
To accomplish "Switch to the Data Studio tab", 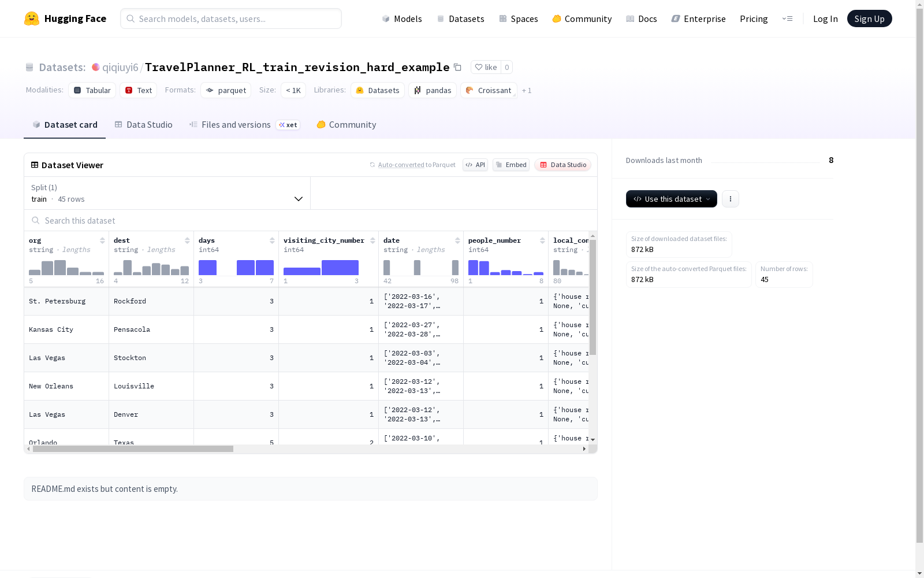I will point(143,125).
